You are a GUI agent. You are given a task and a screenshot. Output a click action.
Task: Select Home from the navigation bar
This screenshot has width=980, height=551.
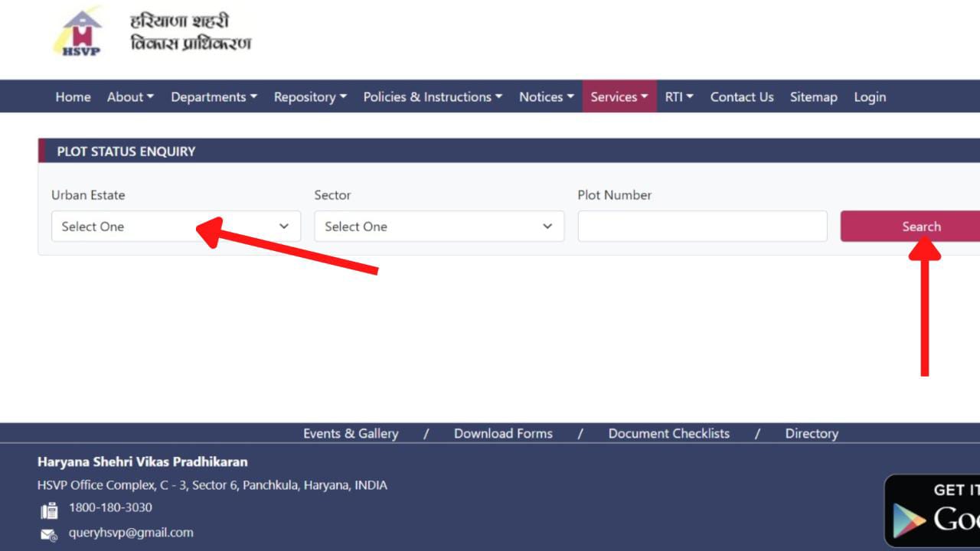pyautogui.click(x=73, y=96)
